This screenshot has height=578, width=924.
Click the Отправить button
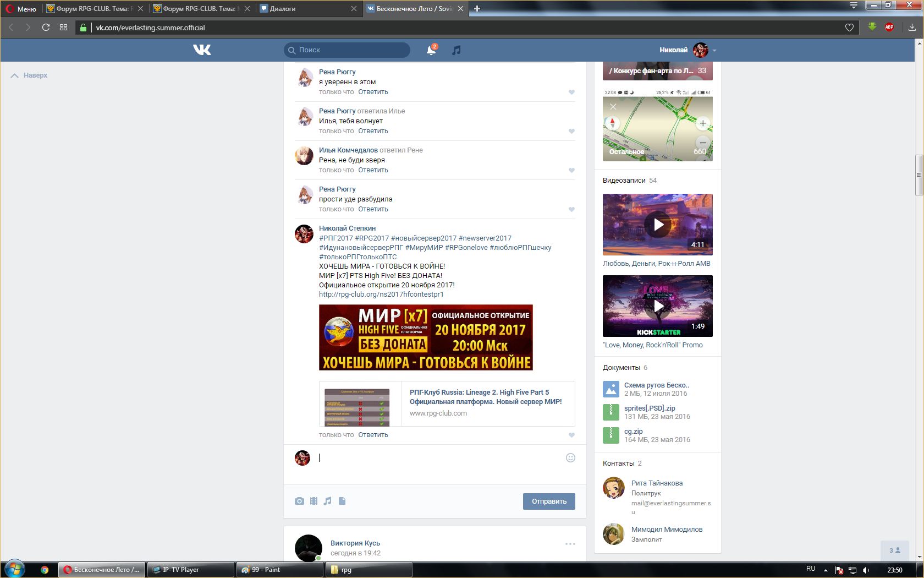click(x=549, y=501)
